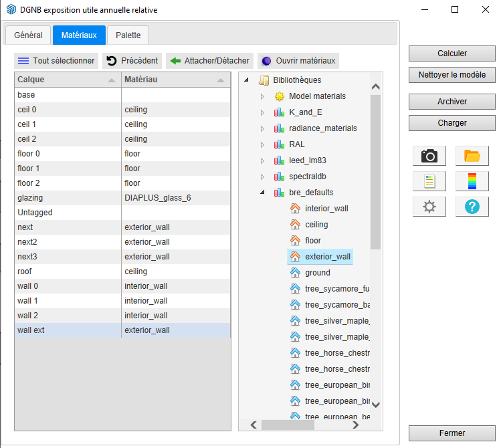Click the rainbow color scale icon
The height and width of the screenshot is (448, 501).
472,181
